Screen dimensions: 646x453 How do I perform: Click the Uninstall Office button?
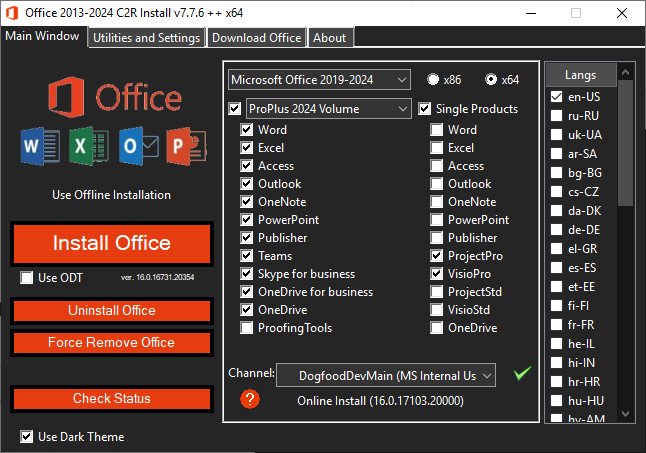(112, 310)
